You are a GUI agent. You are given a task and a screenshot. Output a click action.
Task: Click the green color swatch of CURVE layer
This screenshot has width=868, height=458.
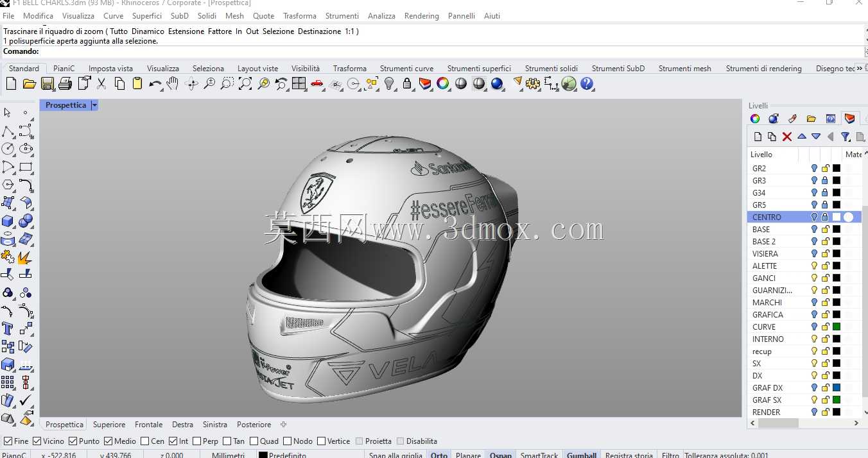point(837,327)
